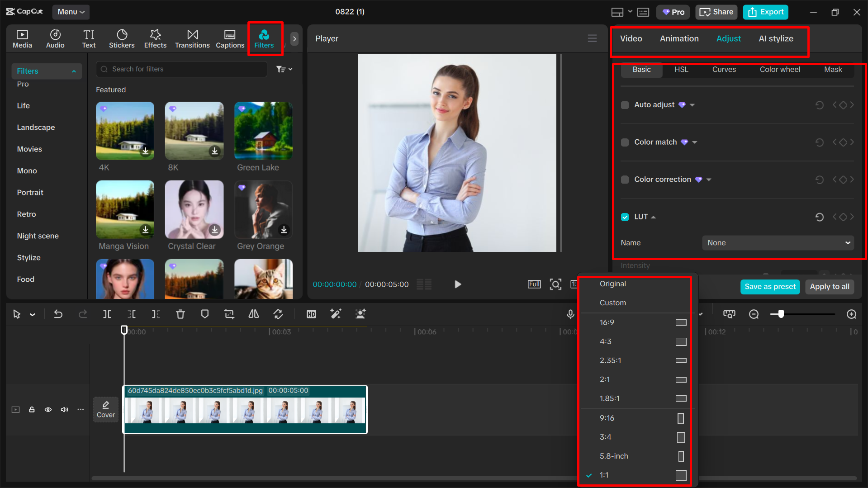
Task: Collapse the Filters category list
Action: tap(74, 71)
